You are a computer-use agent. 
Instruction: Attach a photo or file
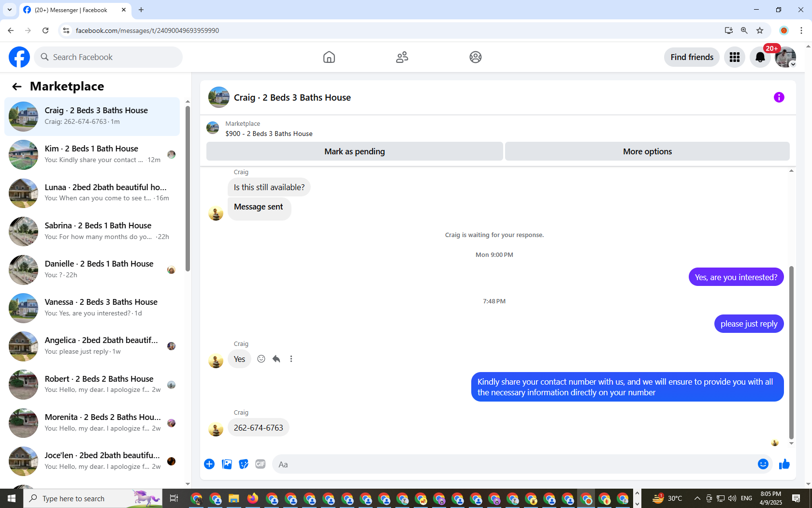[227, 464]
